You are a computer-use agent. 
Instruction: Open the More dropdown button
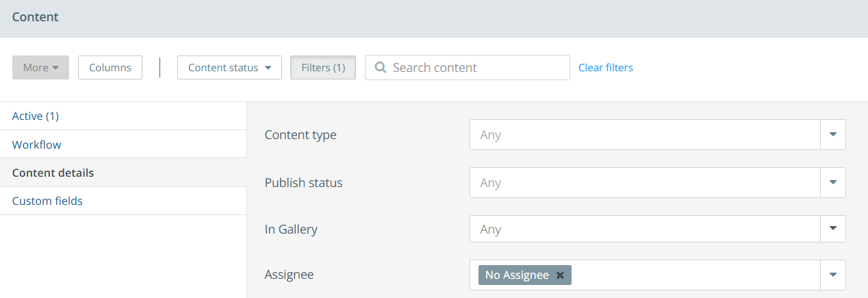tap(40, 68)
